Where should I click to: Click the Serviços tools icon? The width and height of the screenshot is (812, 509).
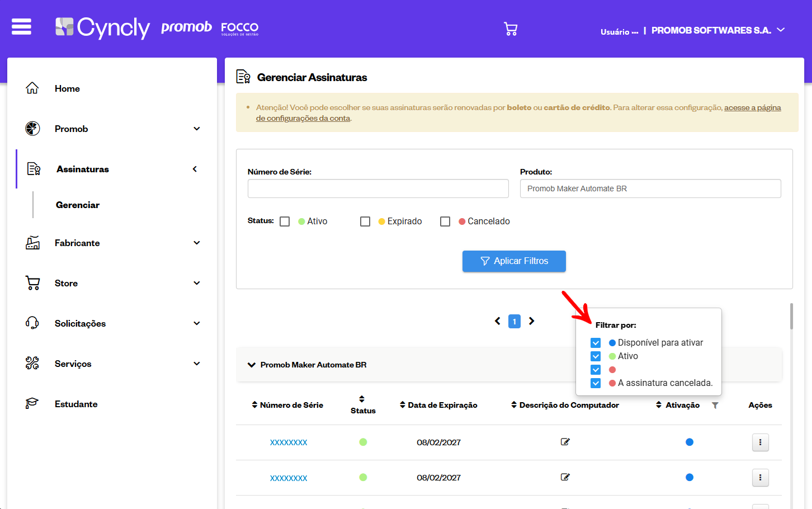pyautogui.click(x=32, y=364)
